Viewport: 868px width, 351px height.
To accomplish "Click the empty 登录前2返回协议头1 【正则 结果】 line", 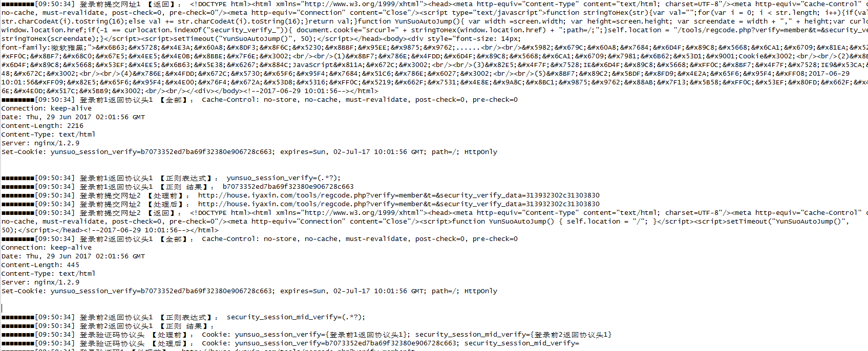I will point(108,326).
